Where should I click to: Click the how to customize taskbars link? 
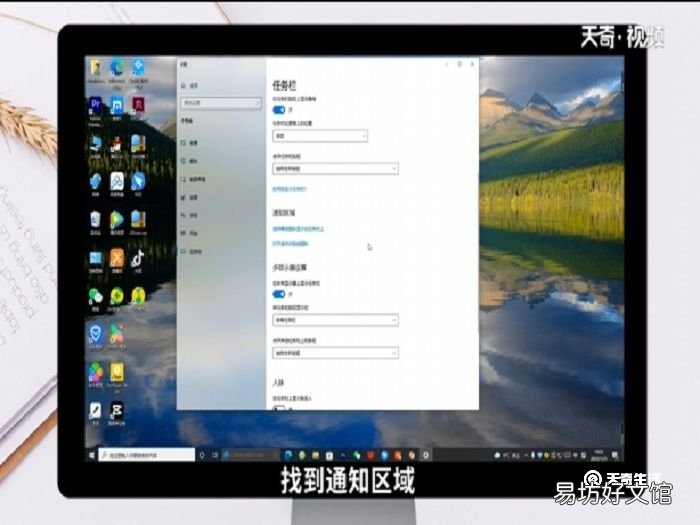click(x=289, y=189)
